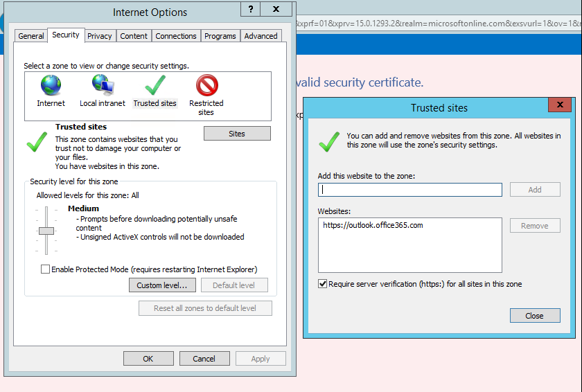Click the security level slider thumb
The width and height of the screenshot is (582, 392).
coord(46,231)
